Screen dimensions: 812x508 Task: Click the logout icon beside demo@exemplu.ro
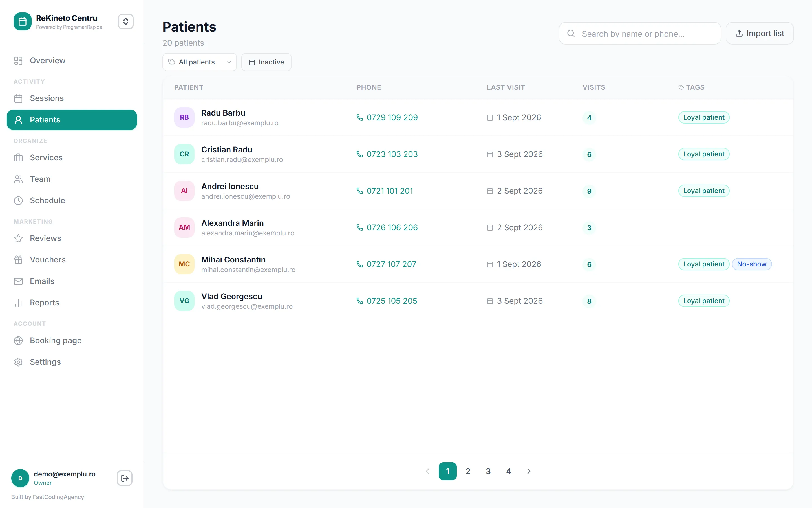[125, 478]
